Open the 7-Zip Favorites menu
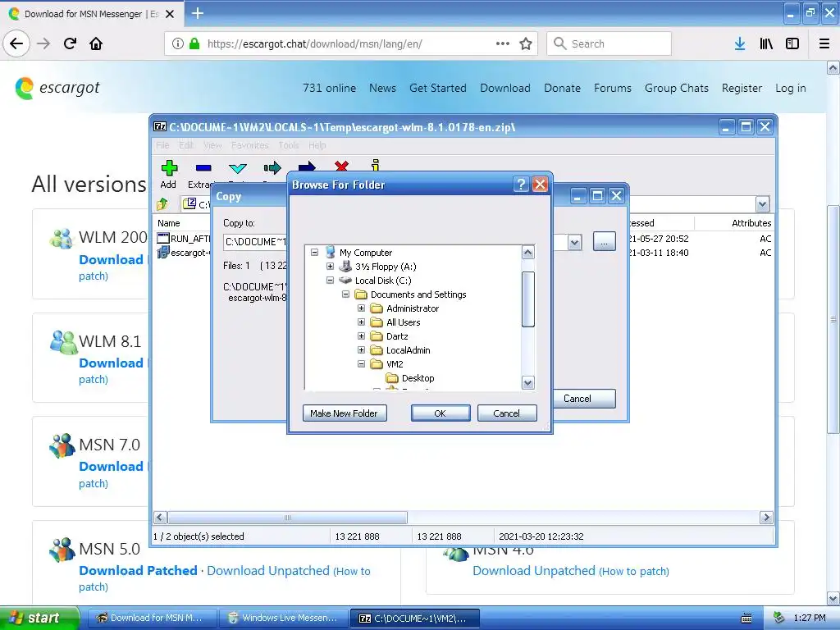The height and width of the screenshot is (630, 840). 249,145
